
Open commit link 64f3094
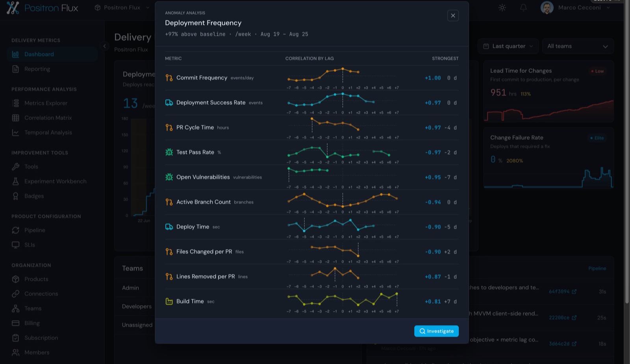(x=563, y=292)
